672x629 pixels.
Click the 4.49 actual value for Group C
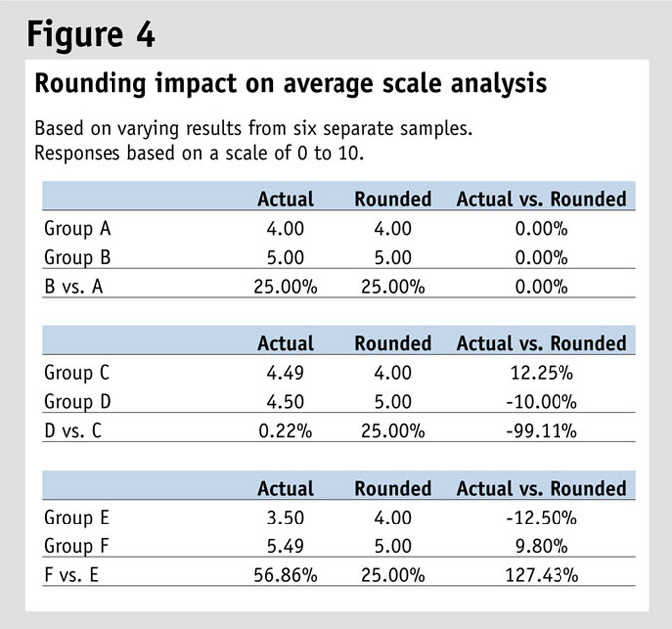[x=285, y=373]
